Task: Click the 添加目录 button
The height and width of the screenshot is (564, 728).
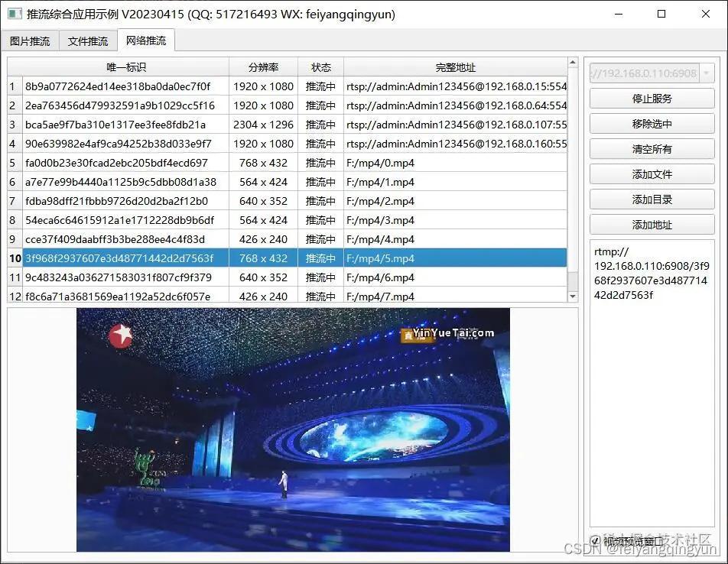Action: tap(652, 199)
